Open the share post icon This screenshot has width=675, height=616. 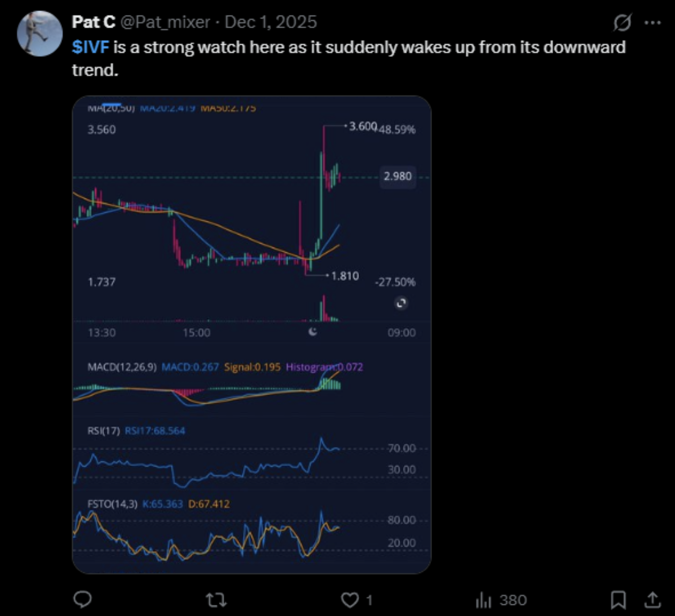(x=652, y=599)
